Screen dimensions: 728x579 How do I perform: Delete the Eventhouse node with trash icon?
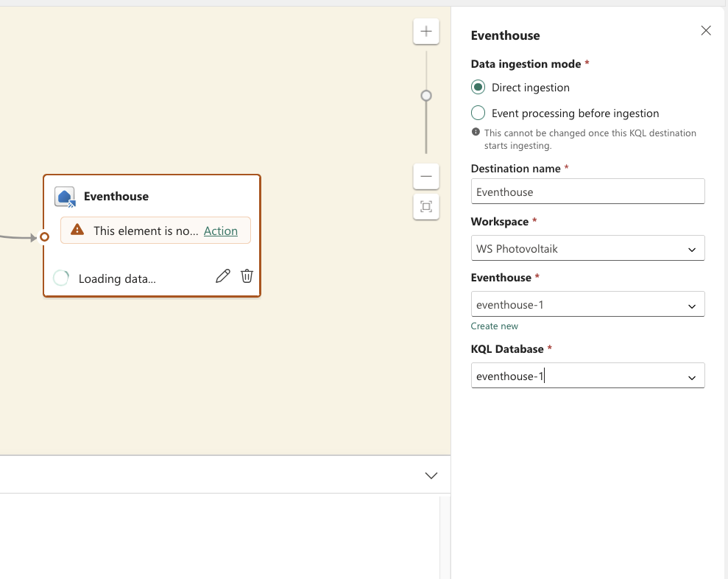point(247,276)
